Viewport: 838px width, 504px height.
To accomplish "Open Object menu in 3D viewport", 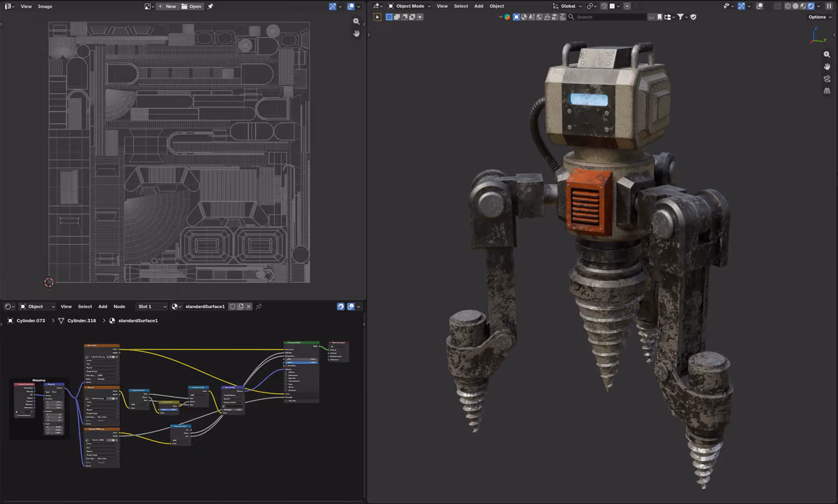I will point(497,6).
